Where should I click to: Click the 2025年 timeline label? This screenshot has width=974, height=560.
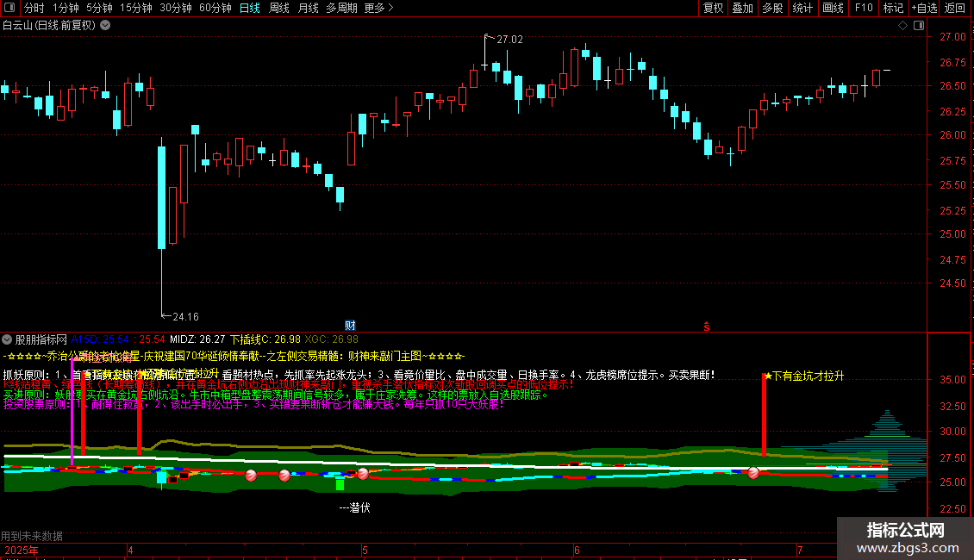tap(22, 551)
